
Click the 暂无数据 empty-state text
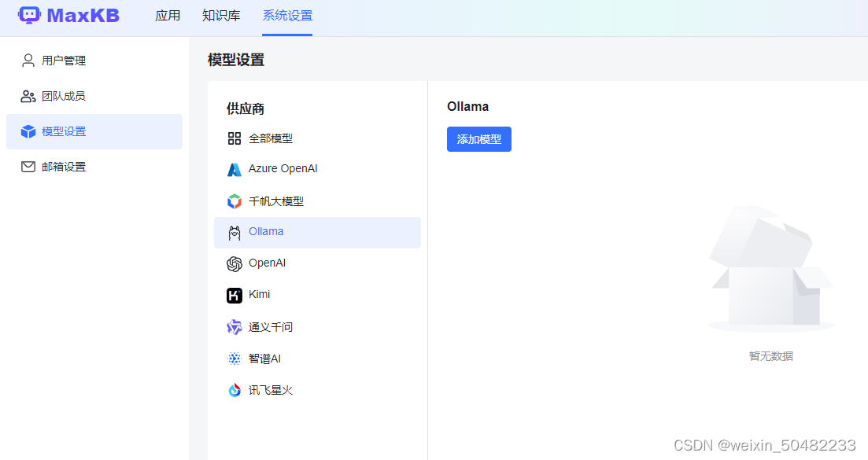771,356
